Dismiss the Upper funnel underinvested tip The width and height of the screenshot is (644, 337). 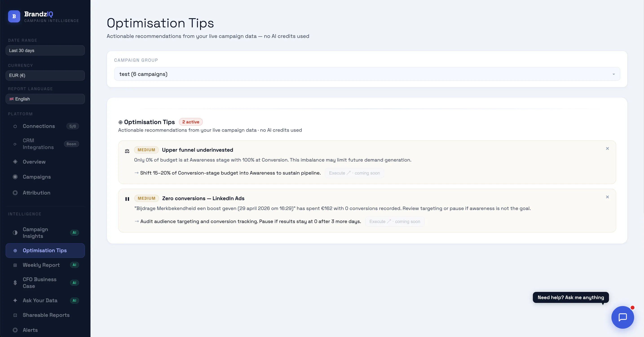(x=607, y=149)
